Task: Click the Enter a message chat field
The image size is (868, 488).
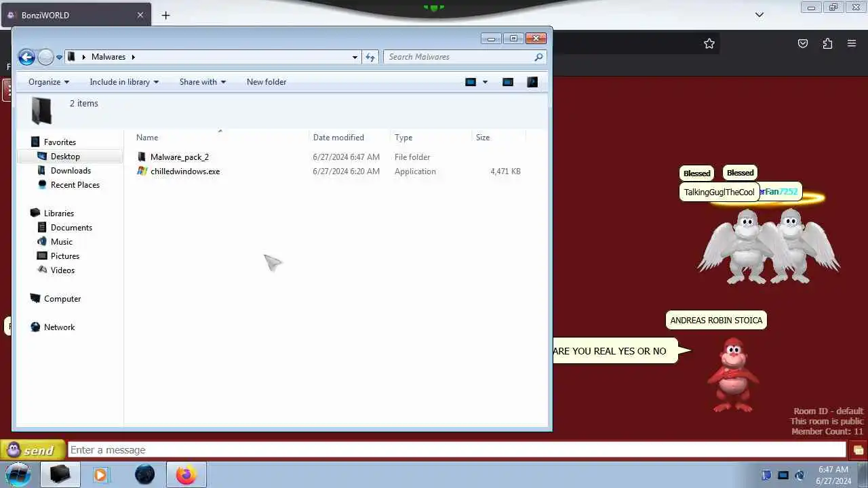Action: point(457,450)
